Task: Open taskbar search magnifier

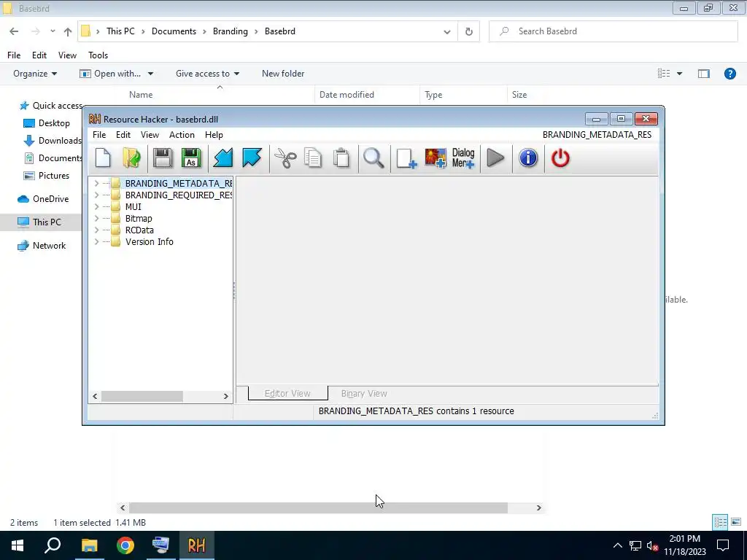Action: [53, 545]
